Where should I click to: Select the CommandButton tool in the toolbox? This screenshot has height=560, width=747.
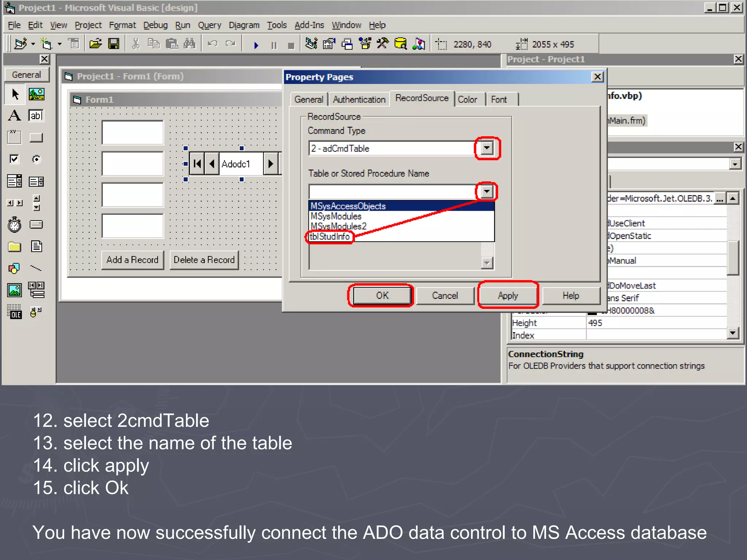[x=36, y=137]
